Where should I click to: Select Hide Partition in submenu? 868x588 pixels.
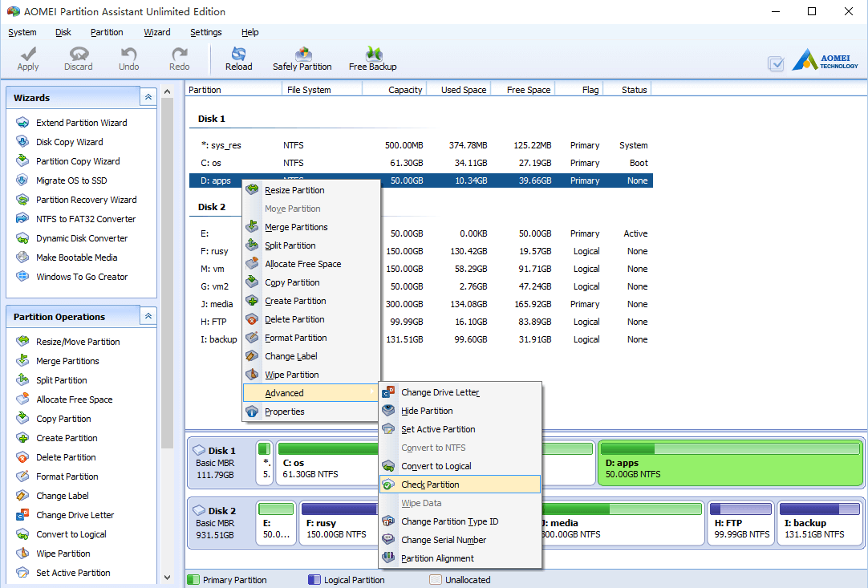460,411
